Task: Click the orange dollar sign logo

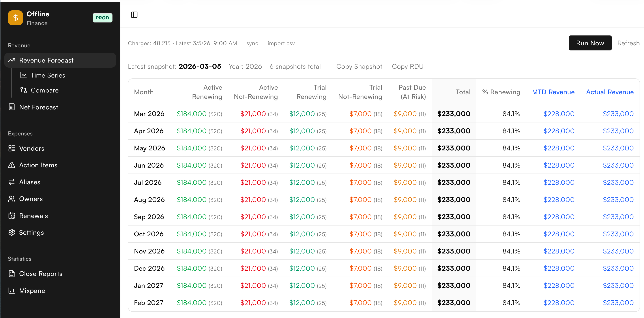Action: click(15, 18)
